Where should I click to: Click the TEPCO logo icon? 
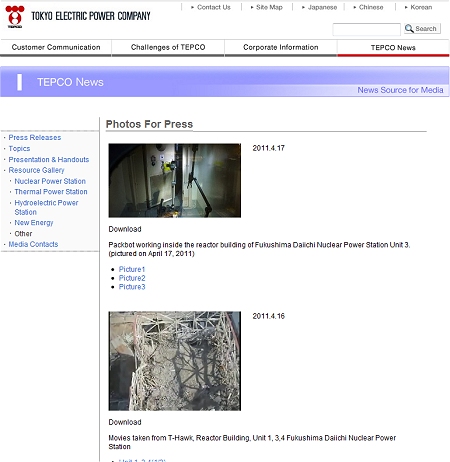tap(15, 16)
